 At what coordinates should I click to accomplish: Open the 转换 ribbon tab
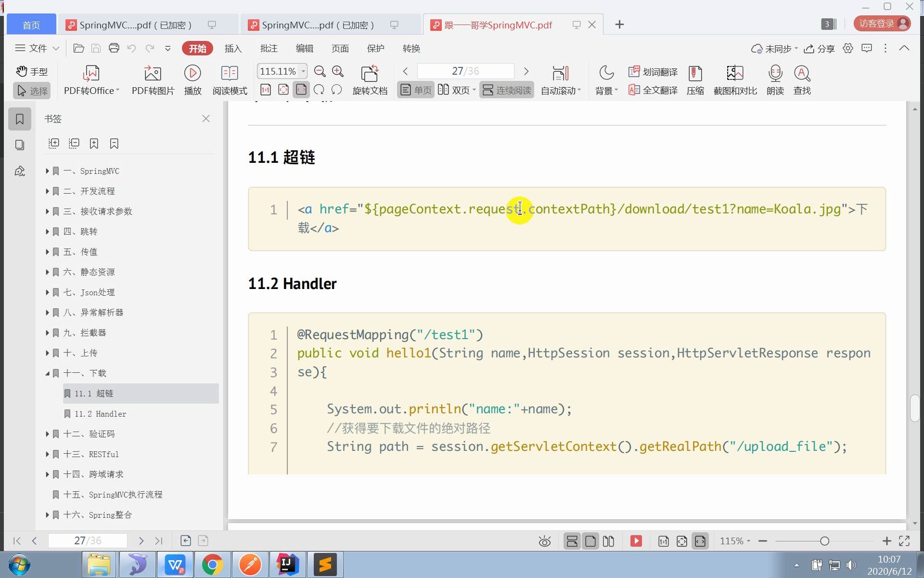coord(411,48)
